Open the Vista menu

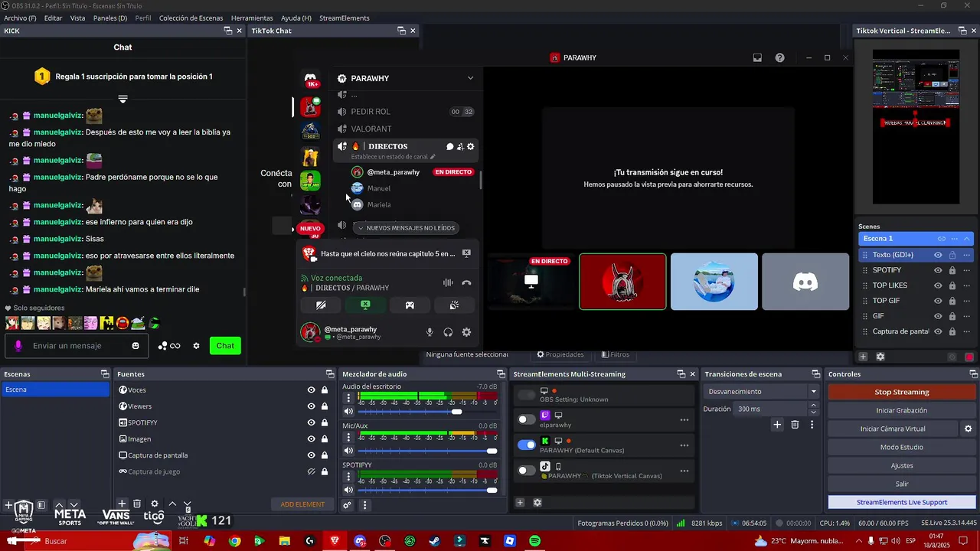click(x=77, y=18)
